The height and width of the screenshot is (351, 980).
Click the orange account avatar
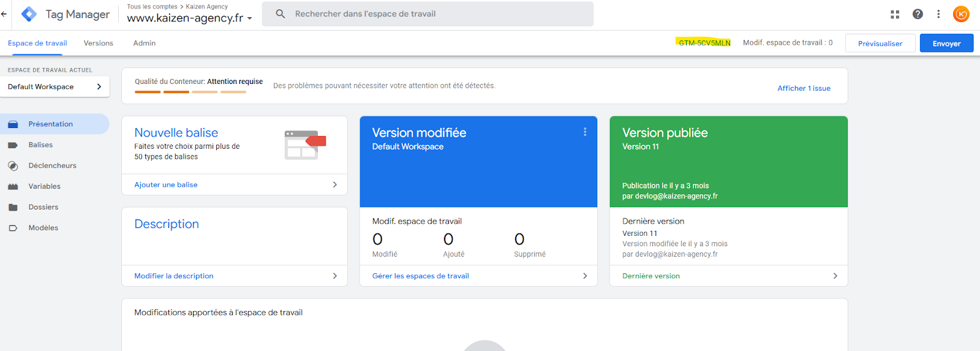[x=961, y=13]
